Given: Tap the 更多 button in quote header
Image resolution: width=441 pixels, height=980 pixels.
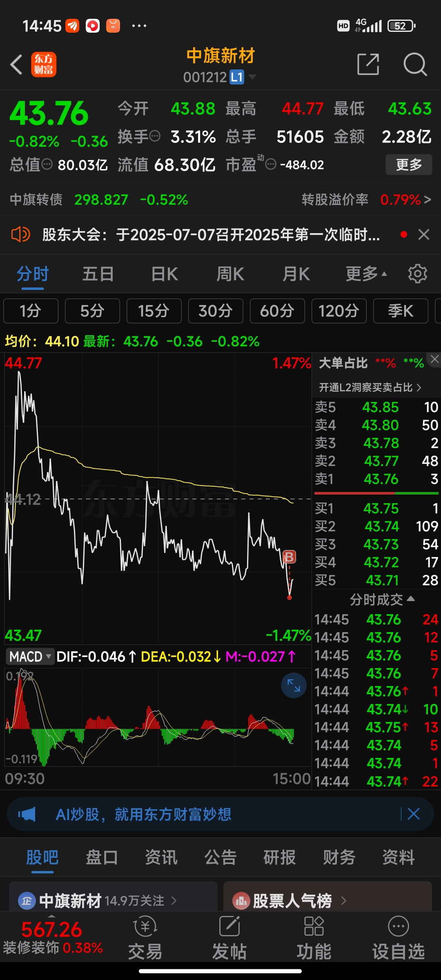Looking at the screenshot, I should [409, 165].
